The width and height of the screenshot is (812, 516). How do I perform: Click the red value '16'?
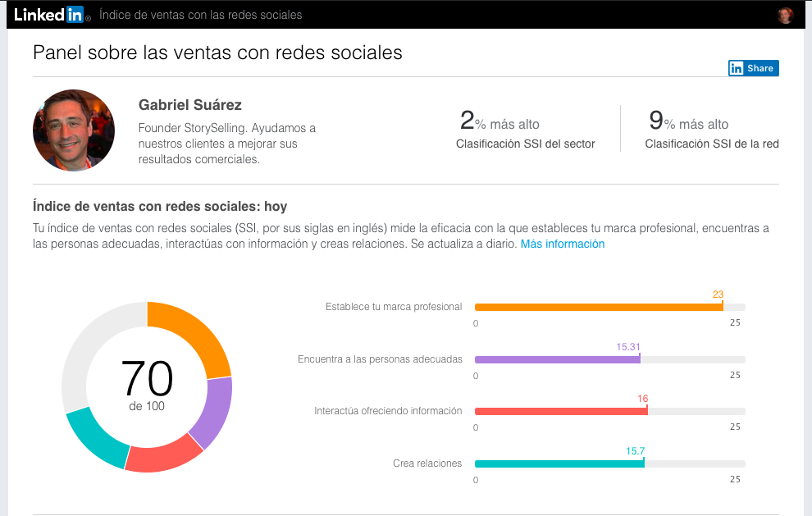coord(643,399)
